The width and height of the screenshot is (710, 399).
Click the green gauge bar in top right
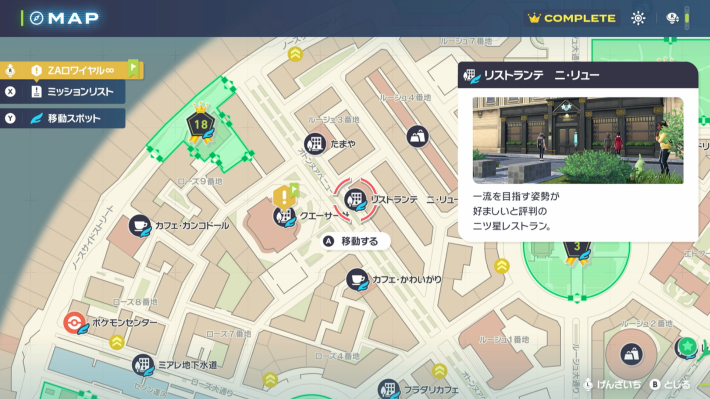(x=687, y=18)
